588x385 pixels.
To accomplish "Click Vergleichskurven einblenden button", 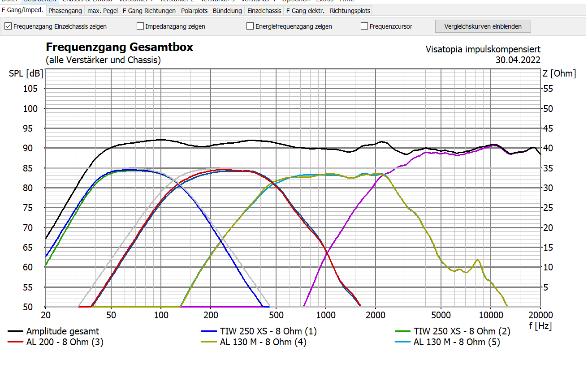I will click(x=483, y=26).
